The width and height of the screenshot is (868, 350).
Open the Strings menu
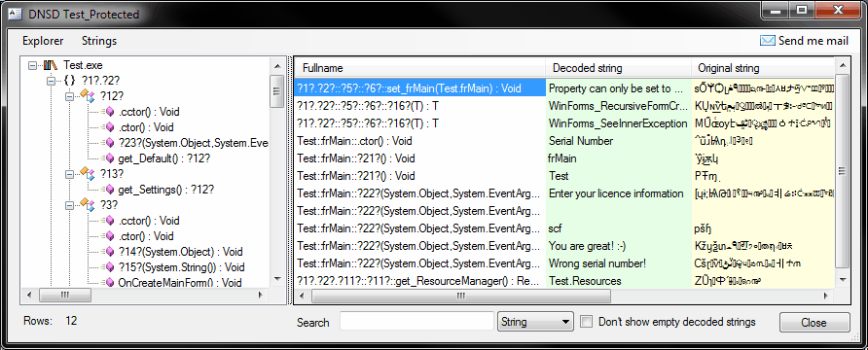[99, 41]
